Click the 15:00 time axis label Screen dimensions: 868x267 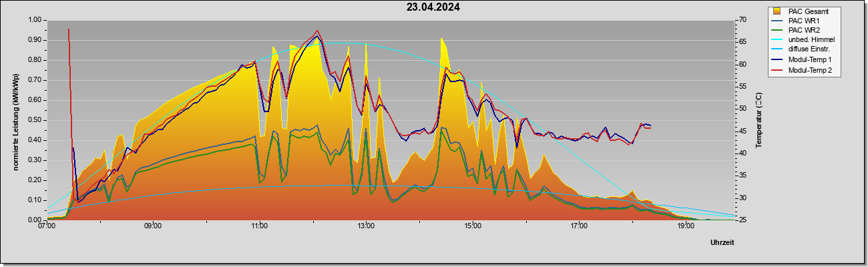pos(473,226)
